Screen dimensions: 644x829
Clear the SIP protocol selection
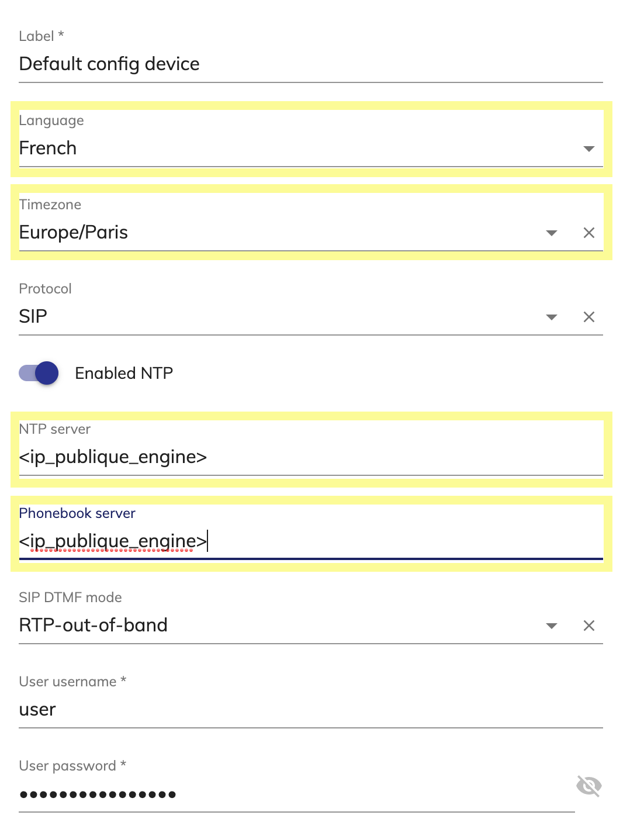tap(588, 317)
